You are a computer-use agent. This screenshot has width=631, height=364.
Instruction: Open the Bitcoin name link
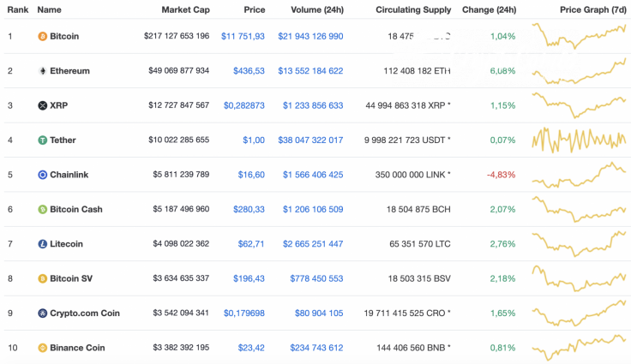pos(64,37)
